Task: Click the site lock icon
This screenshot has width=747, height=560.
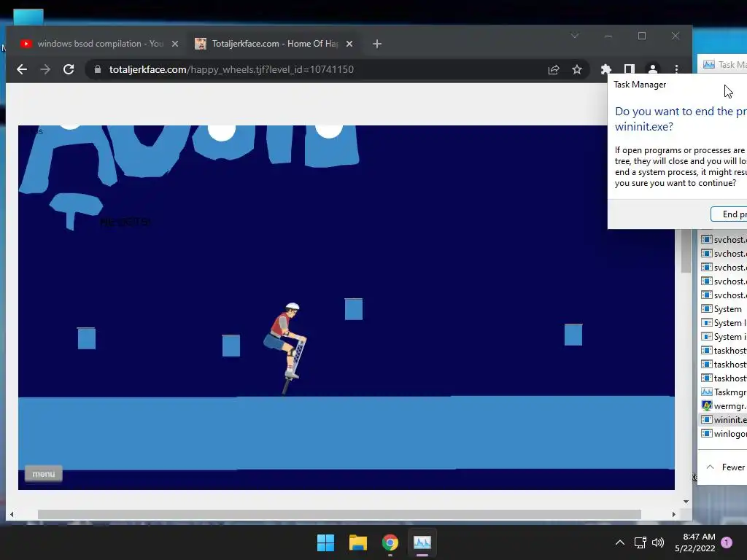Action: coord(98,69)
